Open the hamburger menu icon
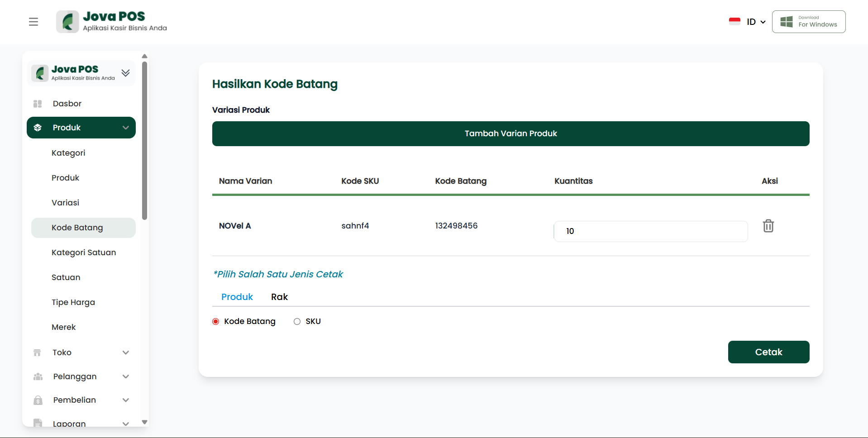Screen dimensions: 868x438 [33, 22]
